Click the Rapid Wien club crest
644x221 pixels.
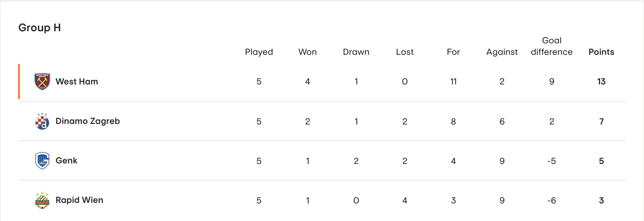(x=42, y=200)
